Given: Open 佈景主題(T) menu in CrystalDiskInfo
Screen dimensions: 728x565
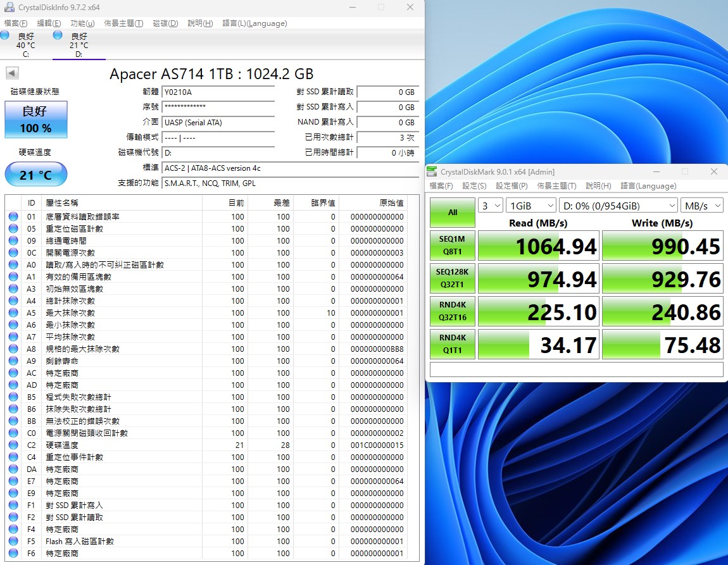Looking at the screenshot, I should (123, 23).
